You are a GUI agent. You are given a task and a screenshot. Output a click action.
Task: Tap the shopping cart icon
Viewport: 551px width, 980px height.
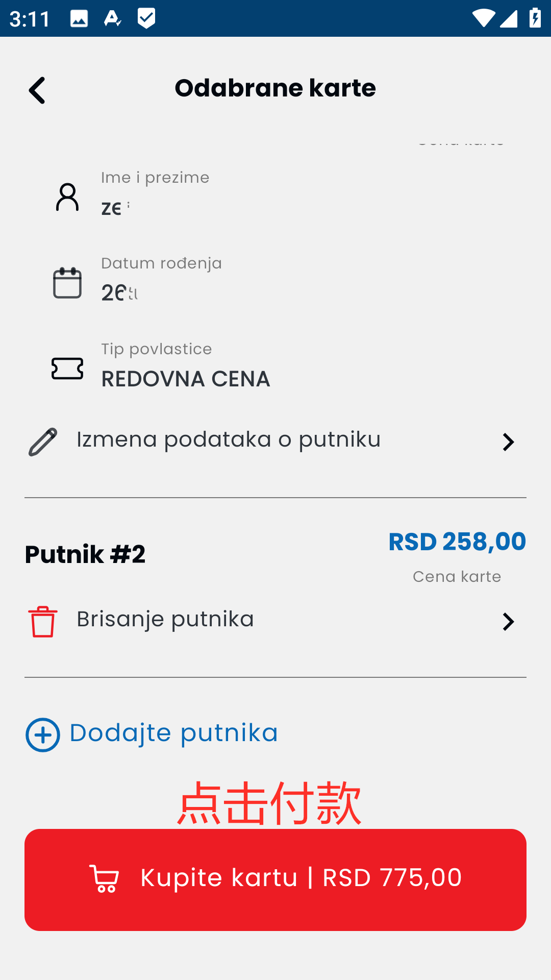tap(104, 878)
